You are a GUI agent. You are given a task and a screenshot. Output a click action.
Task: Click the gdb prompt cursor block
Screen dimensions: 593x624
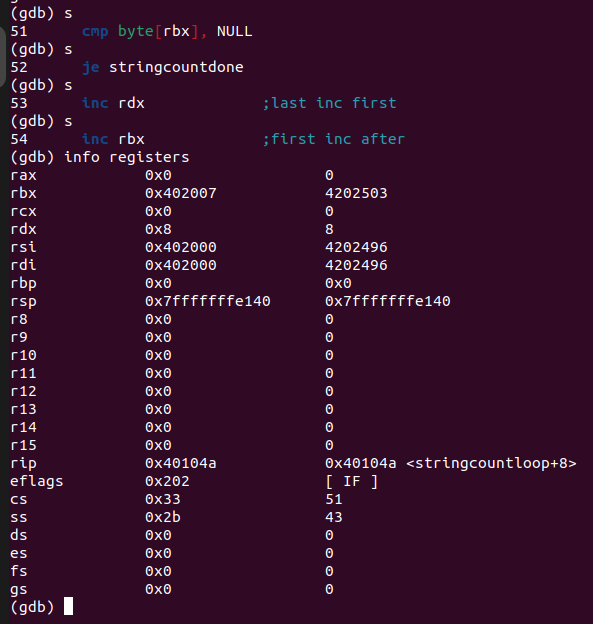(x=68, y=606)
